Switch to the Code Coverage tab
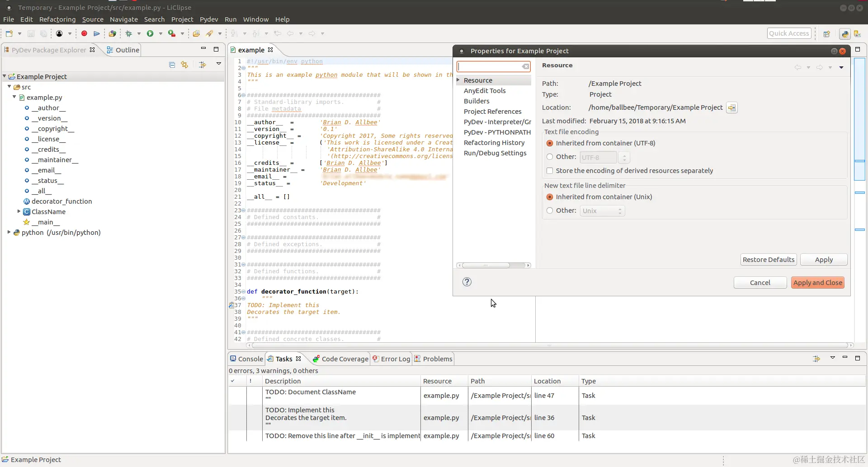Screen dimensions: 868x467 click(x=340, y=359)
